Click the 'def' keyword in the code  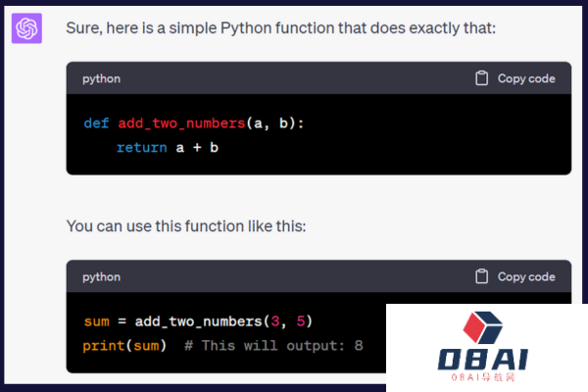tap(96, 123)
